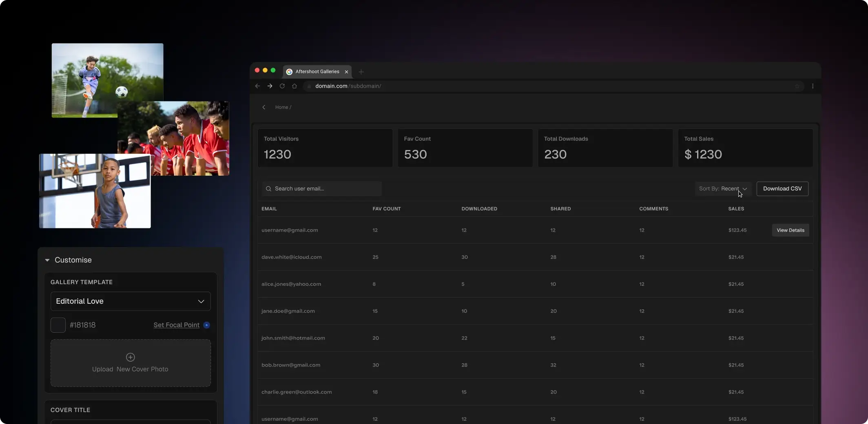Click the bob.brown@gmail.com email
Viewport: 868px width, 424px height.
(291, 365)
